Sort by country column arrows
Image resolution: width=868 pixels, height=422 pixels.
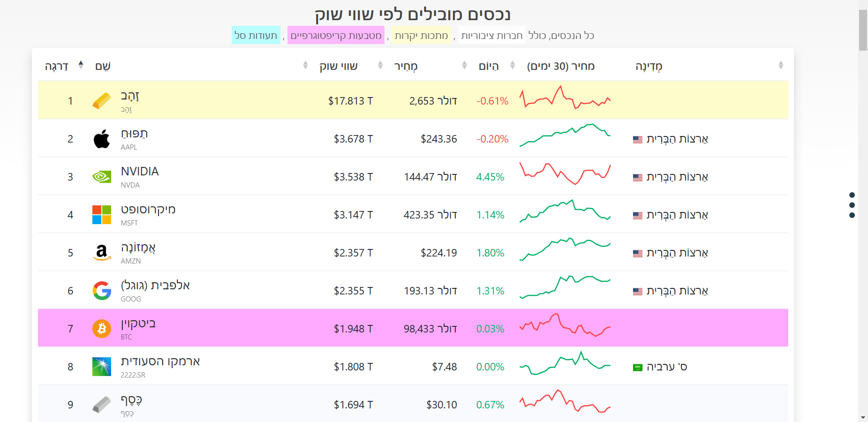tap(781, 65)
